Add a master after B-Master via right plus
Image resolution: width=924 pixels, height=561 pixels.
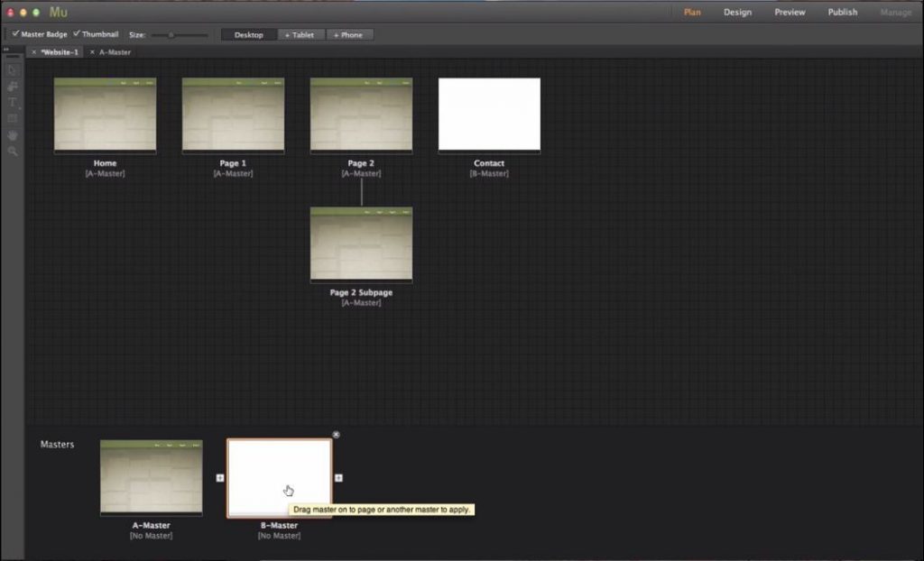point(339,478)
